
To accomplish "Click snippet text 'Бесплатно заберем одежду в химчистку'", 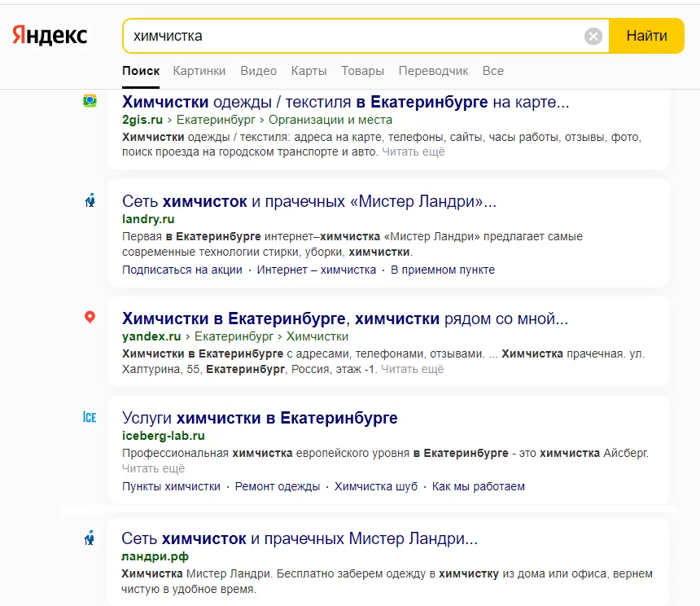I will [x=387, y=573].
